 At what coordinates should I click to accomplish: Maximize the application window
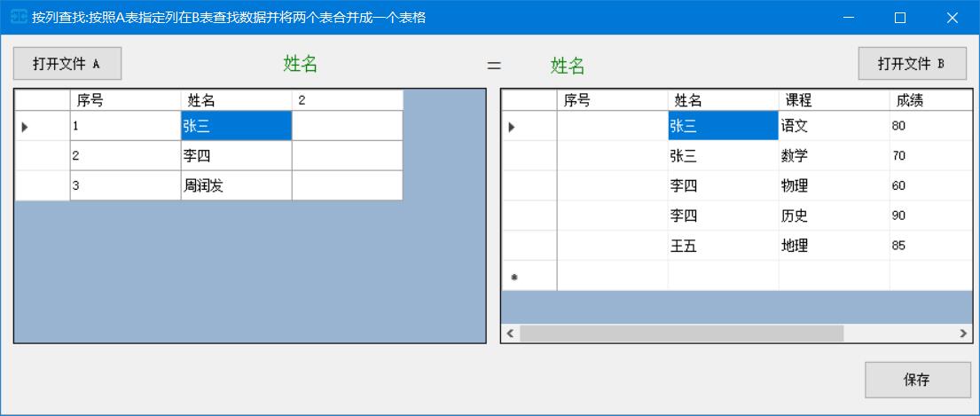tap(899, 17)
